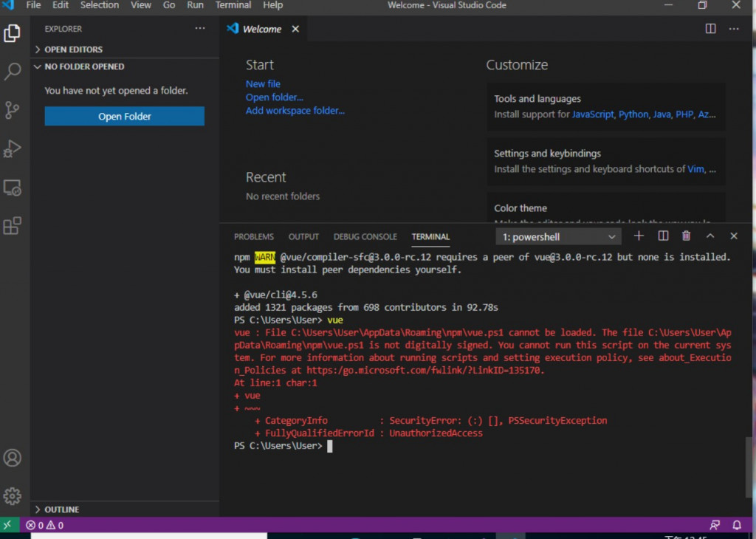Viewport: 756px width, 539px height.
Task: Open notifications bell in status bar
Action: [x=737, y=524]
